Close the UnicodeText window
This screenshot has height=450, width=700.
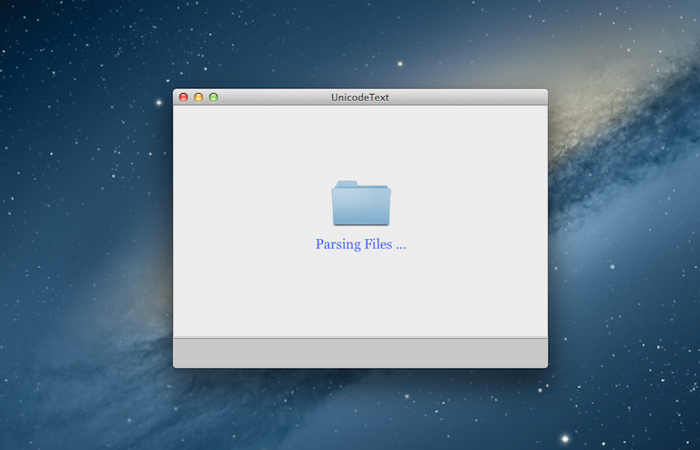tap(183, 97)
